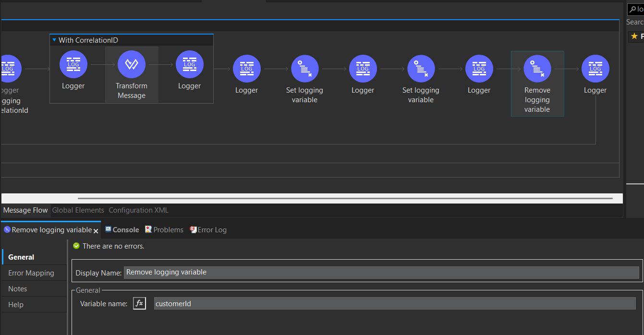Click the canvas horizontal scrollbar
The width and height of the screenshot is (644, 335).
(x=345, y=198)
